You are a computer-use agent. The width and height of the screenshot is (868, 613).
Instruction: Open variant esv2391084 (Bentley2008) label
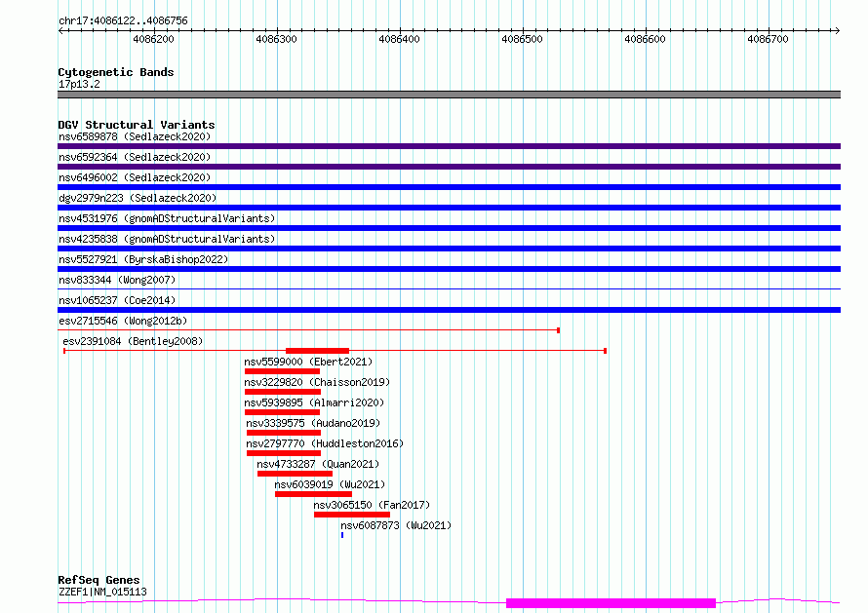pos(133,341)
